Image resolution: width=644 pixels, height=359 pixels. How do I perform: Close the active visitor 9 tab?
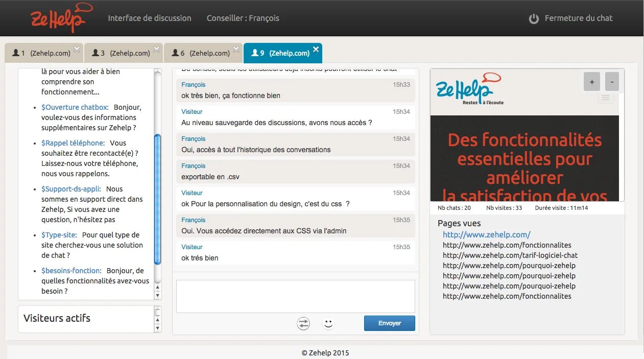[x=316, y=49]
